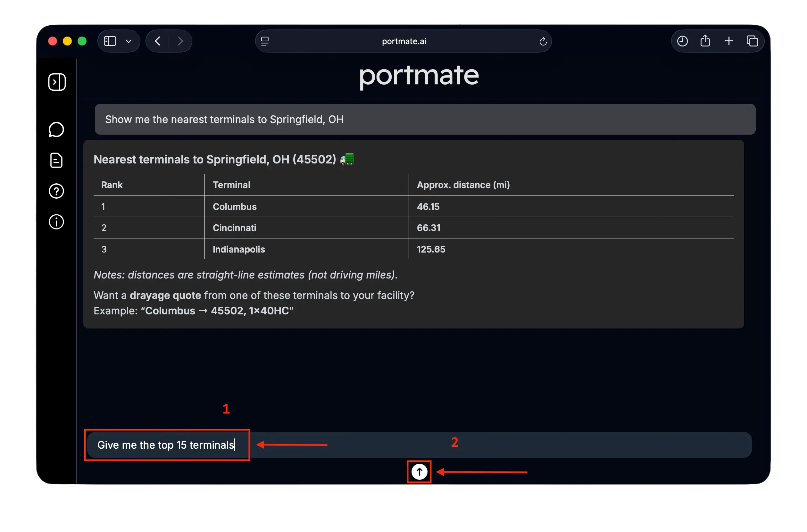Show tab overview icon
807x532 pixels.
pyautogui.click(x=752, y=41)
